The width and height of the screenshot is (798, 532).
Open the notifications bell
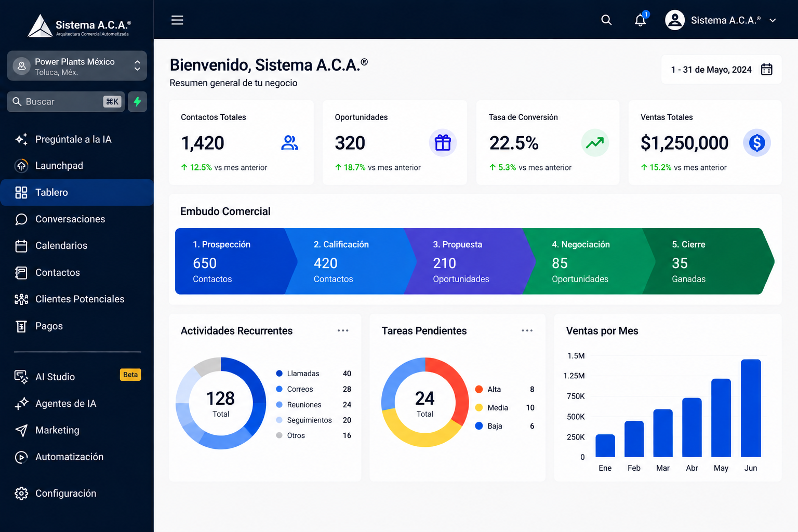641,20
